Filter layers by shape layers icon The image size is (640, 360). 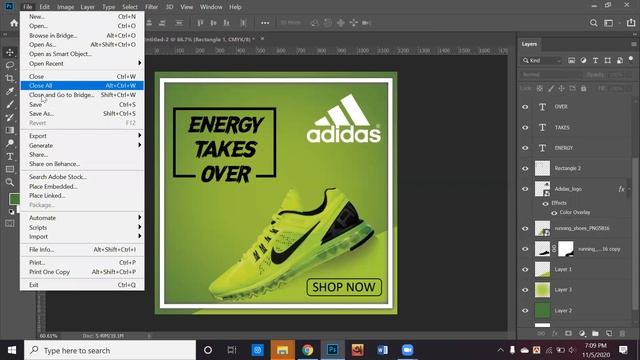click(x=608, y=60)
